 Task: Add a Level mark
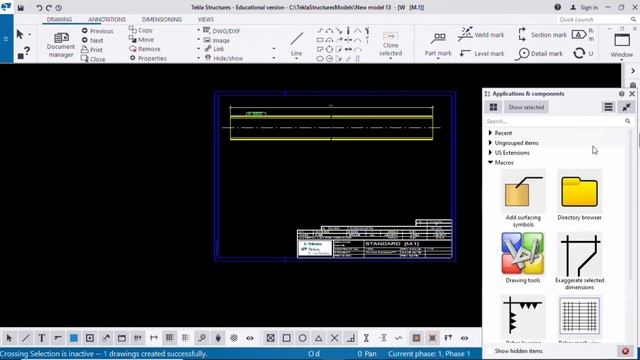click(482, 53)
